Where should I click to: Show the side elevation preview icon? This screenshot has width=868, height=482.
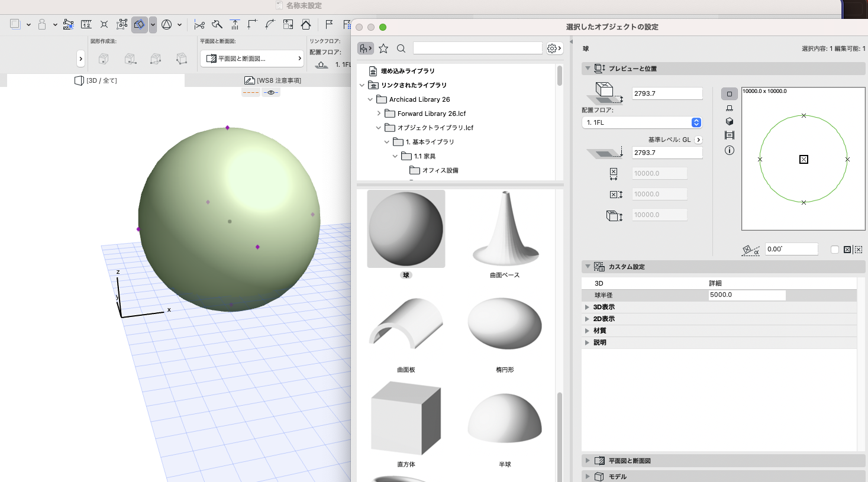pos(729,108)
